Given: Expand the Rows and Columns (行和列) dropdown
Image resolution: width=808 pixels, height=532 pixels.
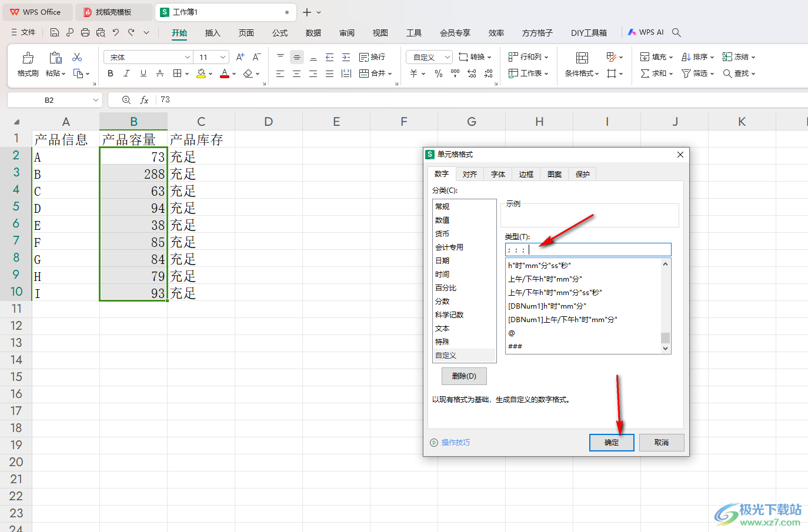Looking at the screenshot, I should click(546, 57).
